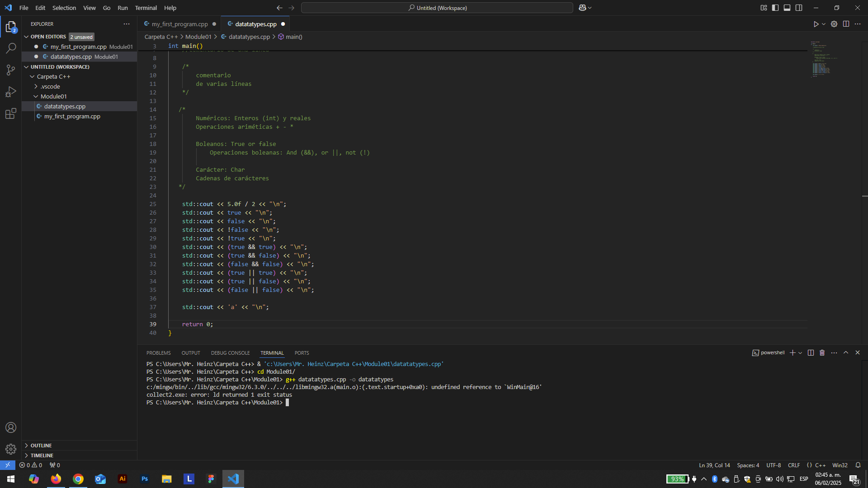Expand the .vscode folder
Image resolution: width=868 pixels, height=488 pixels.
pyautogui.click(x=50, y=86)
